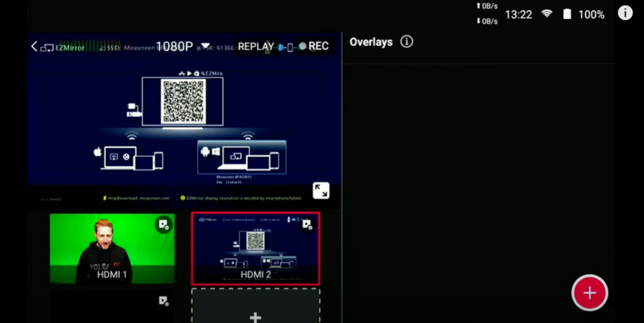Add a new overlay with red plus button
The width and height of the screenshot is (644, 323).
coord(590,293)
